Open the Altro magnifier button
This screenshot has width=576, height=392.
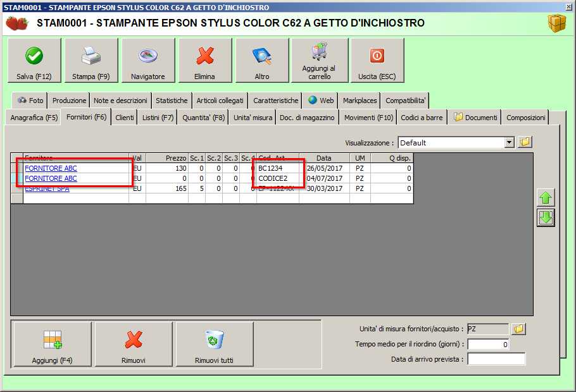pyautogui.click(x=262, y=61)
